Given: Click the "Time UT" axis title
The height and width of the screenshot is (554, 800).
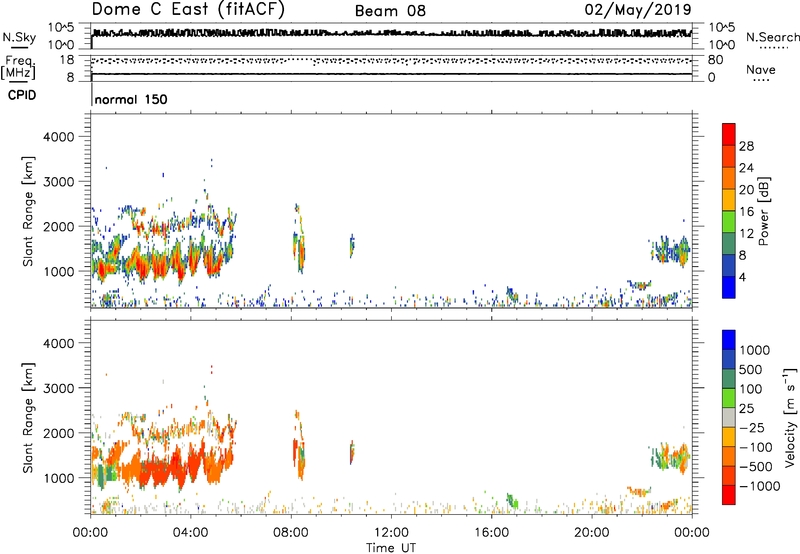Looking at the screenshot, I should (391, 548).
